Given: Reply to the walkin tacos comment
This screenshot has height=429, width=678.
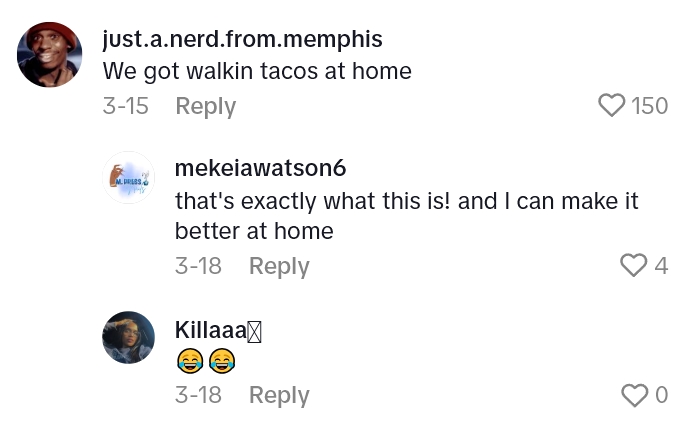Looking at the screenshot, I should [x=205, y=106].
